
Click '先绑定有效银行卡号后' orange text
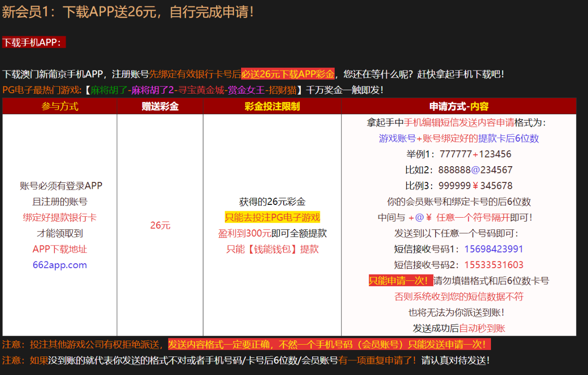pyautogui.click(x=195, y=75)
